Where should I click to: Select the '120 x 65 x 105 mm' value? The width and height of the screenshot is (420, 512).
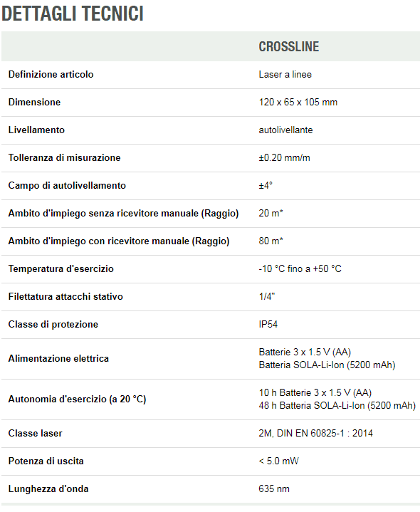point(298,103)
